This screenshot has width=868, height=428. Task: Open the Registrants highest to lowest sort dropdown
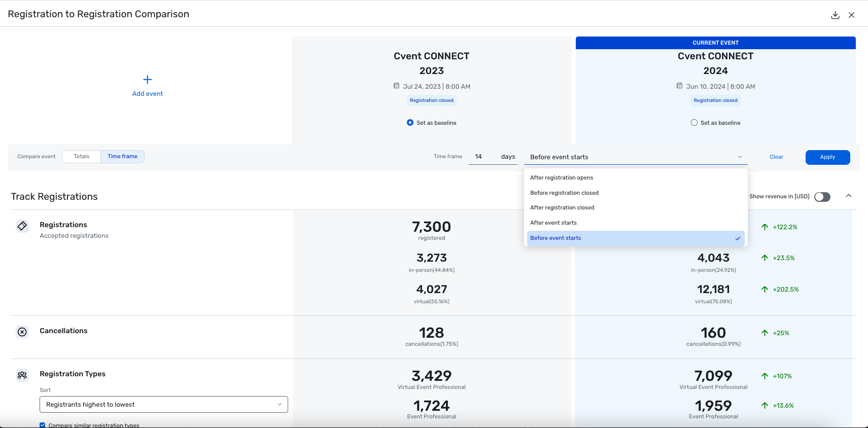tap(164, 405)
